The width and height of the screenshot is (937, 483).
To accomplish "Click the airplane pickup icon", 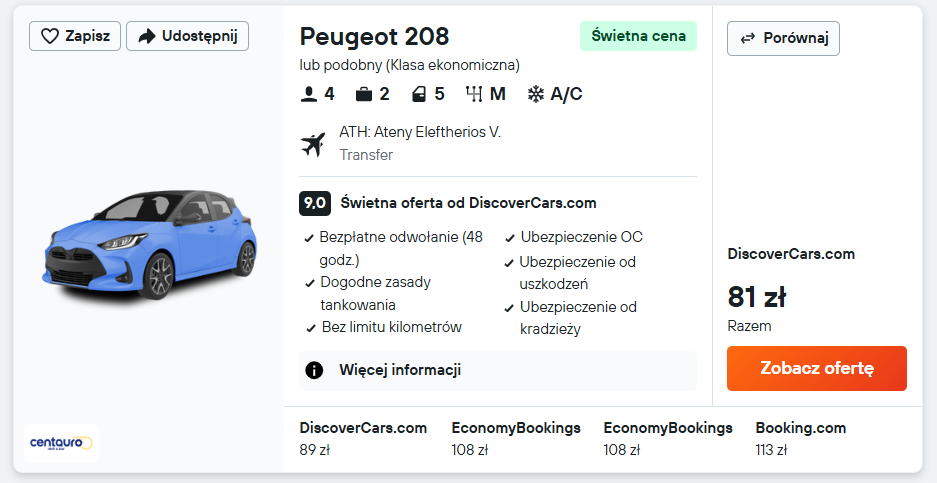I will click(313, 145).
